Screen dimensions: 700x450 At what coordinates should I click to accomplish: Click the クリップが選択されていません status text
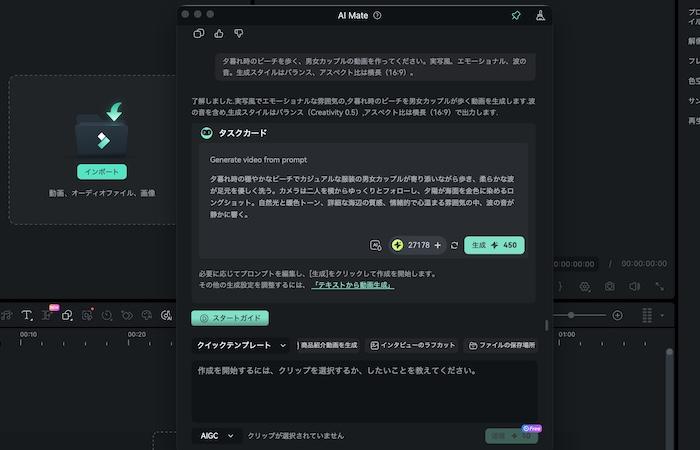pyautogui.click(x=296, y=436)
